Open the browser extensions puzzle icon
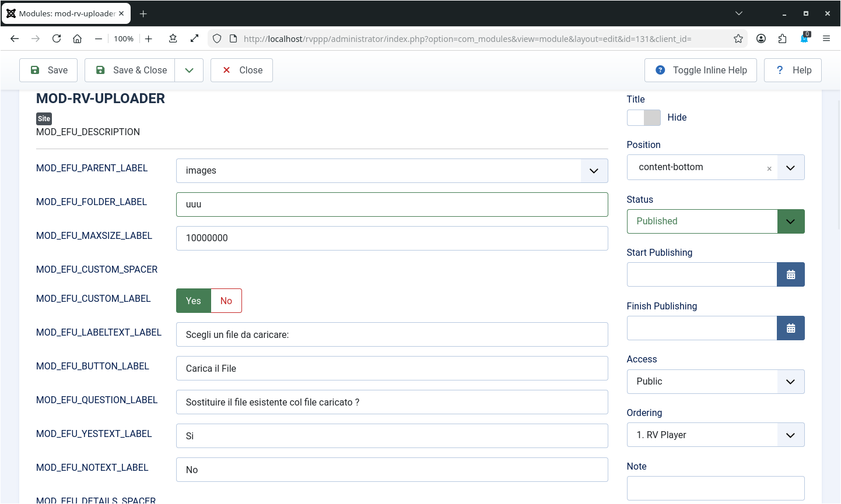Viewport: 841px width, 504px height. (x=782, y=38)
